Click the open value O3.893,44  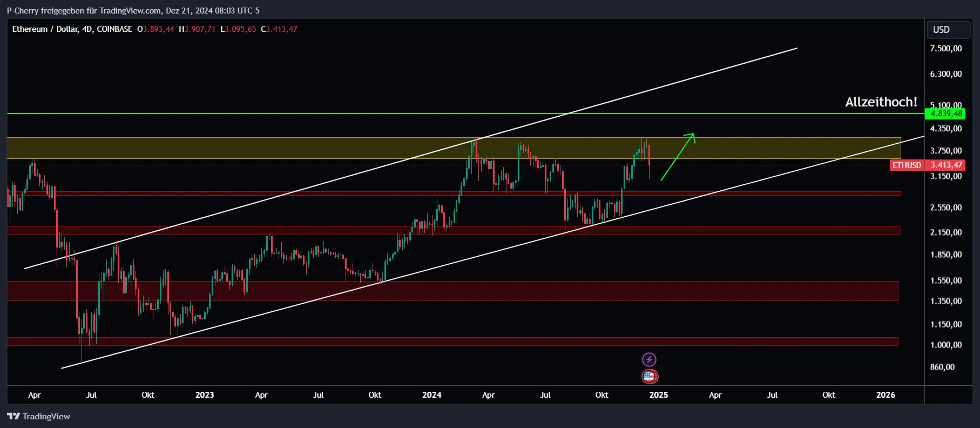click(156, 29)
